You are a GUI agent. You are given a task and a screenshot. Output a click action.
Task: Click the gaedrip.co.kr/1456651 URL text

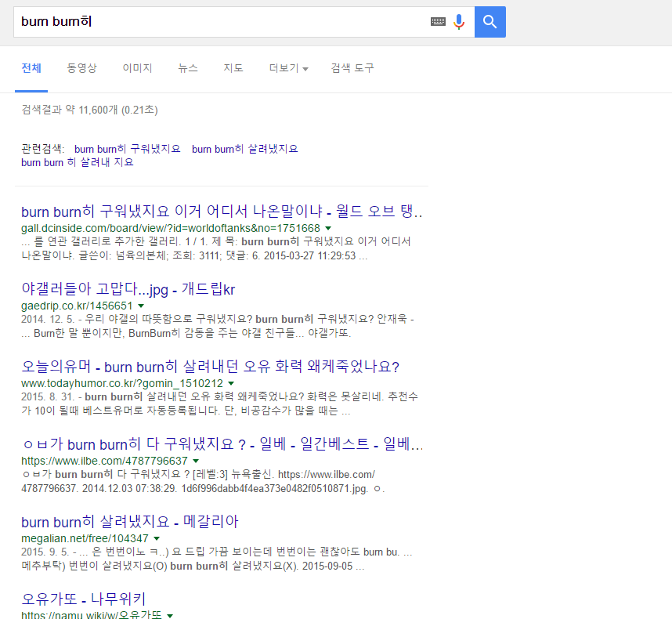pos(77,306)
